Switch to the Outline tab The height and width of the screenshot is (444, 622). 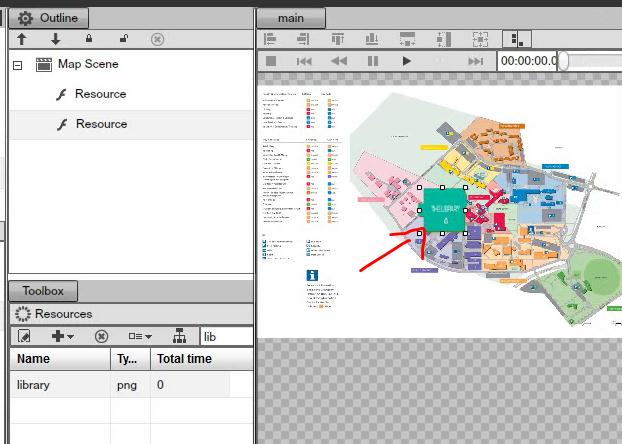click(49, 17)
